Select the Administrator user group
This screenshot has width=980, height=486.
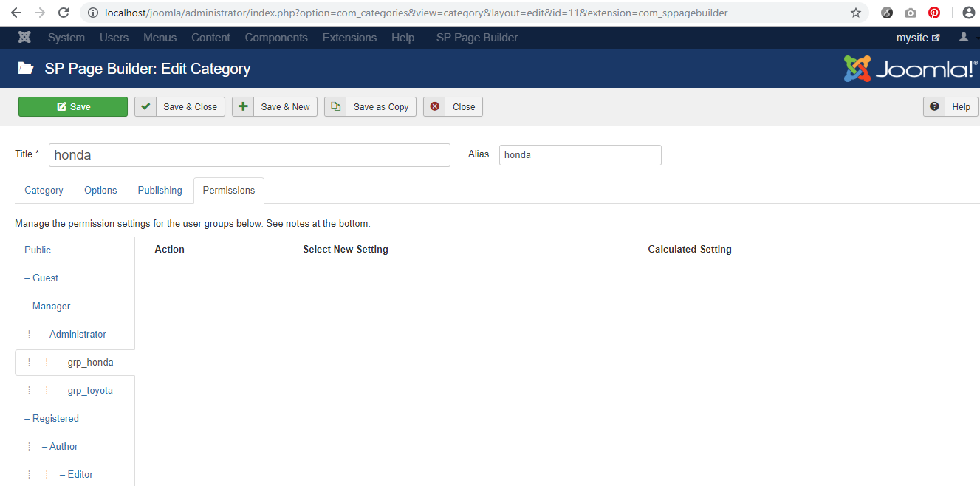pyautogui.click(x=78, y=334)
